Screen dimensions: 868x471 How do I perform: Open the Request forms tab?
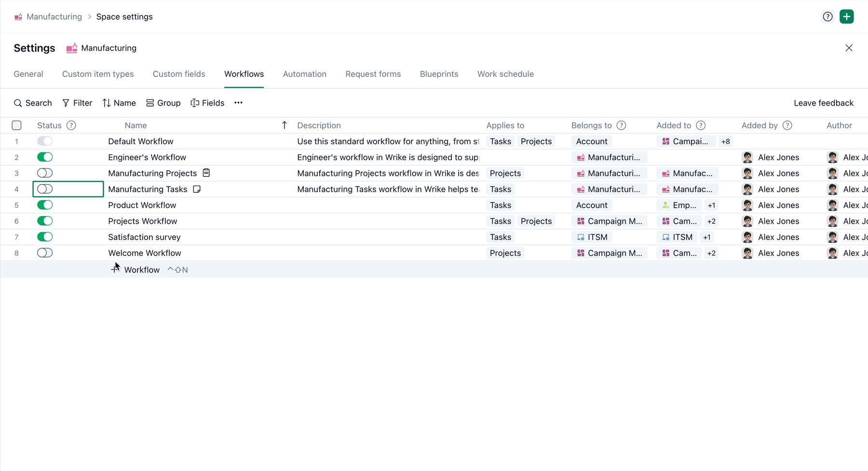coord(373,74)
